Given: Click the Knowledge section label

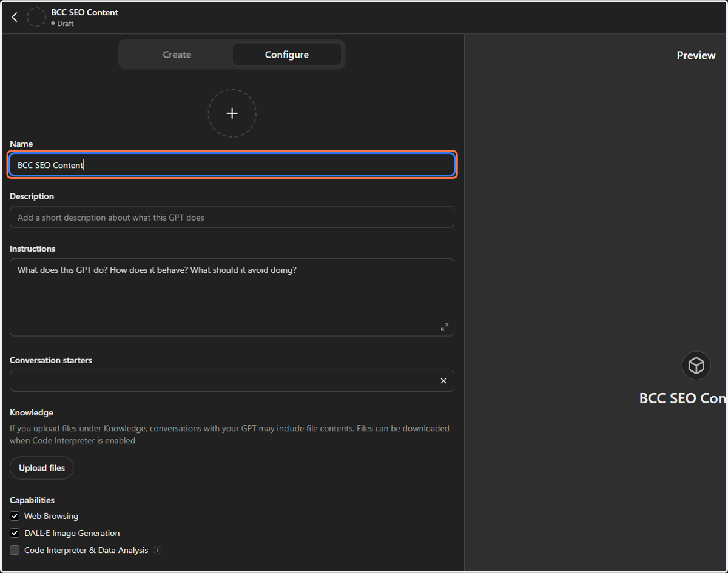Looking at the screenshot, I should click(32, 412).
